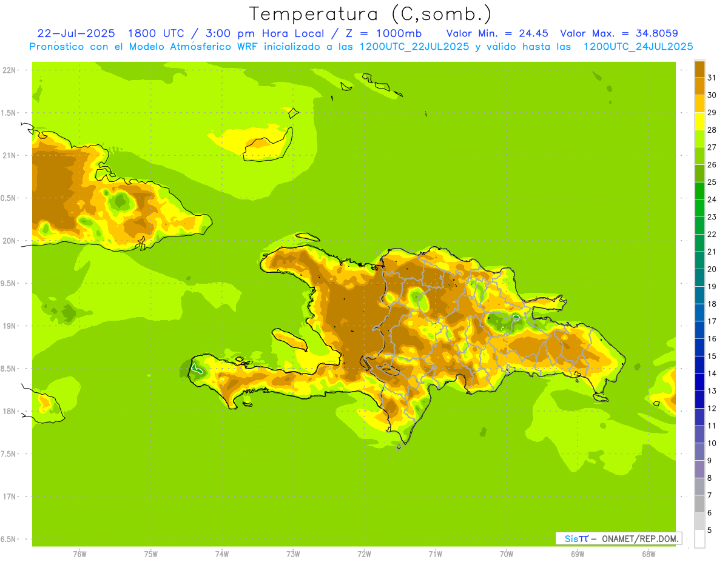728x562 pixels.
Task: Click the "76W" longitude axis label
Action: click(x=79, y=554)
